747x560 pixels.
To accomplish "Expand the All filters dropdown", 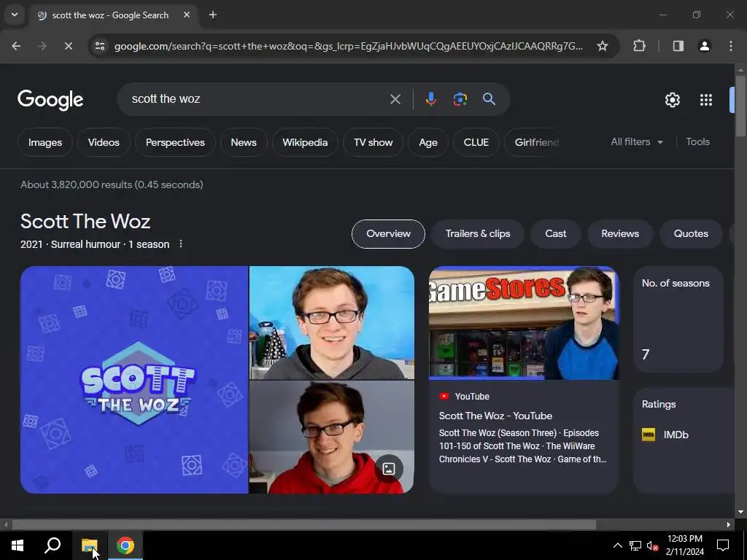I will (637, 142).
